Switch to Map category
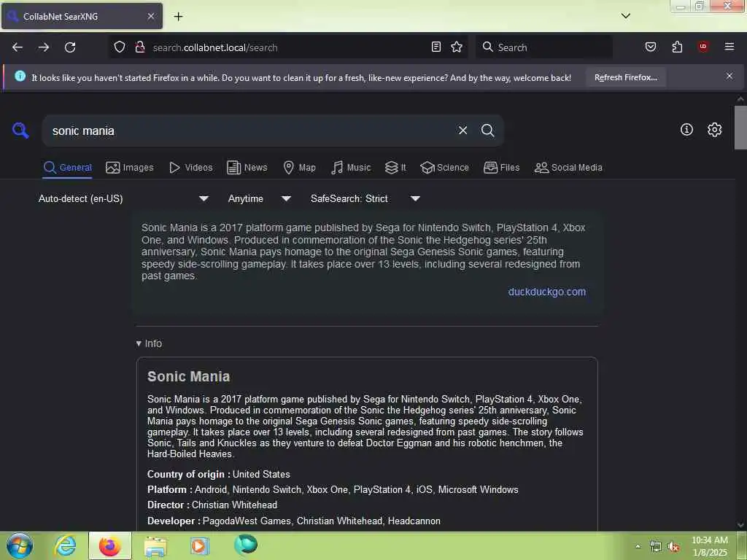 click(x=299, y=168)
